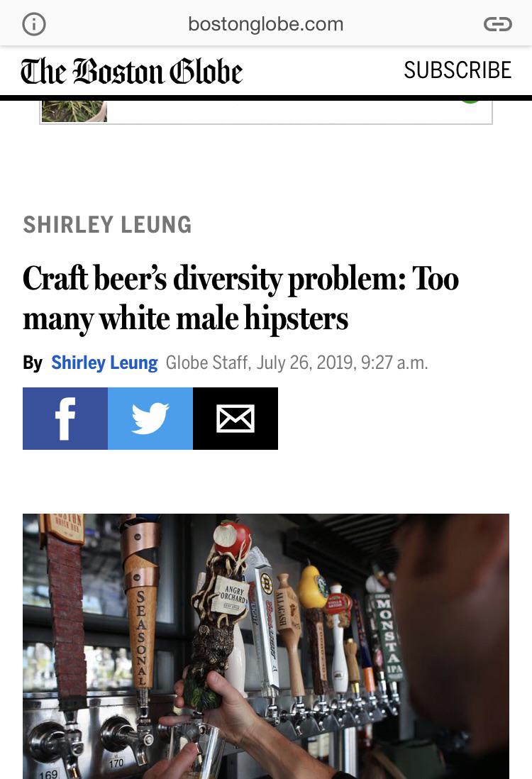
Task: Share article on Facebook
Action: tap(65, 419)
